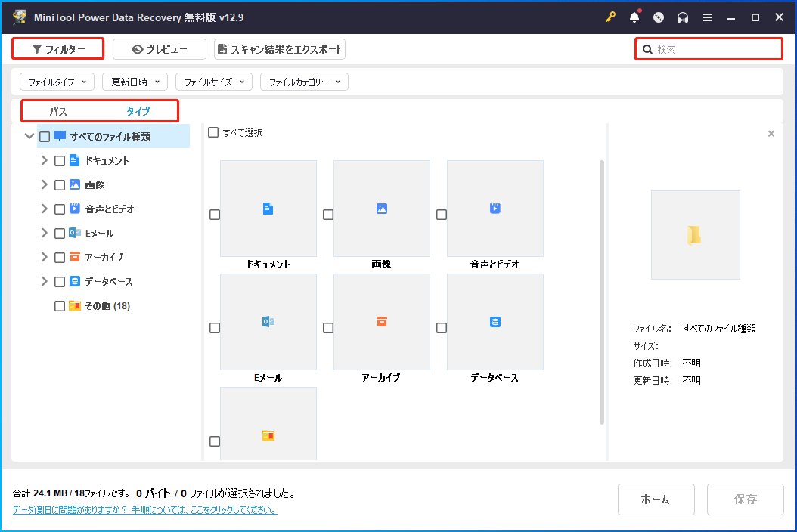Check the データベース tree checkbox
Image resolution: width=797 pixels, height=532 pixels.
pos(60,282)
